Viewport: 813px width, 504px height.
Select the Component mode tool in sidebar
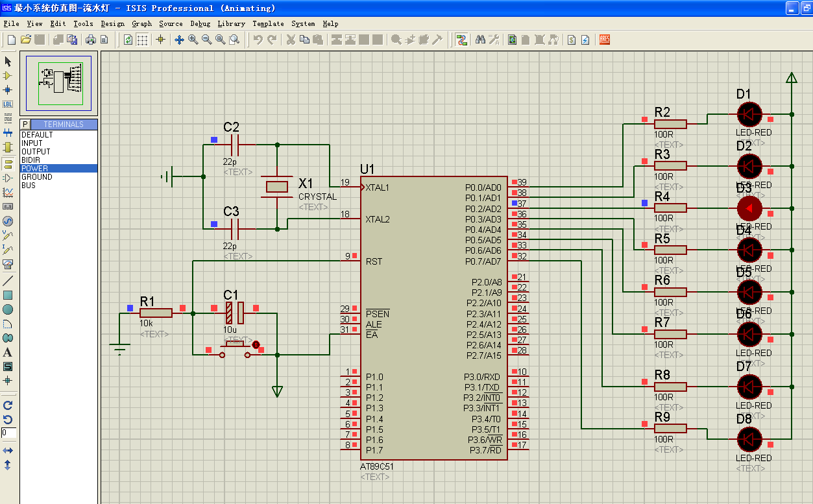tap(8, 76)
